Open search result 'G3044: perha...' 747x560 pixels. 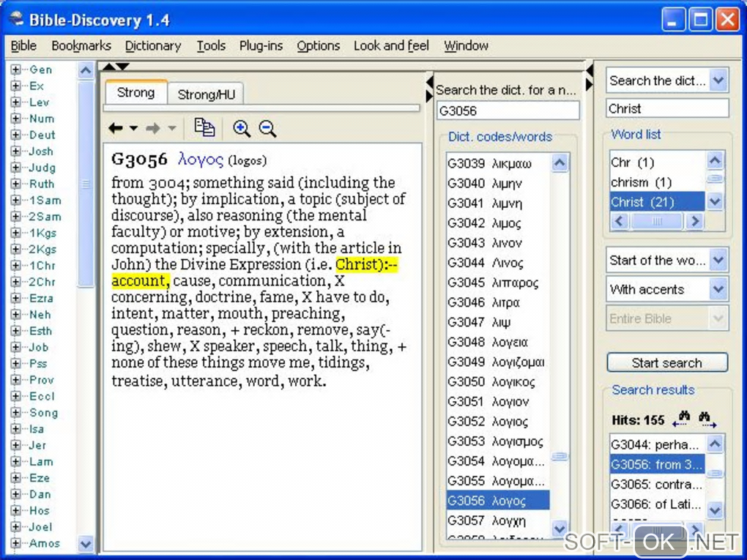[x=657, y=445]
